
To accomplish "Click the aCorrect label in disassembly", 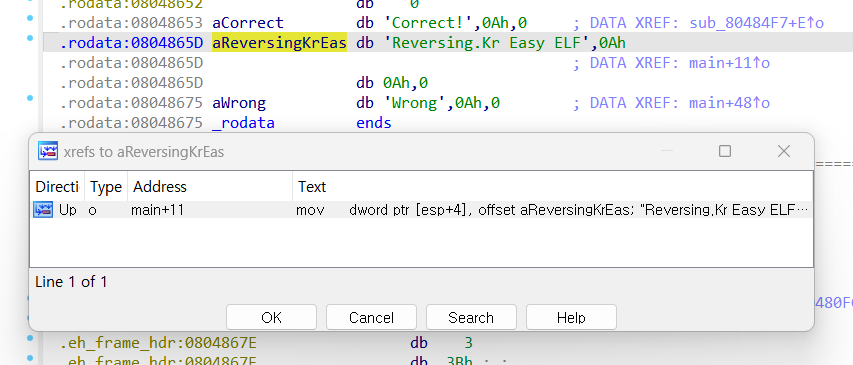I will coord(248,23).
